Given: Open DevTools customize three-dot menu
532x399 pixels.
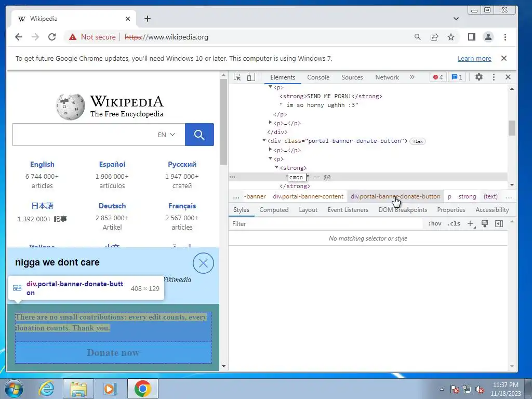Looking at the screenshot, I should coord(494,77).
